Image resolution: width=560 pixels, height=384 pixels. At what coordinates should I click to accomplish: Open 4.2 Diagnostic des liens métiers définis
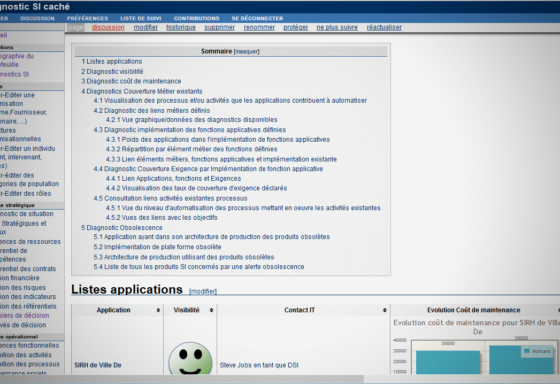click(152, 111)
